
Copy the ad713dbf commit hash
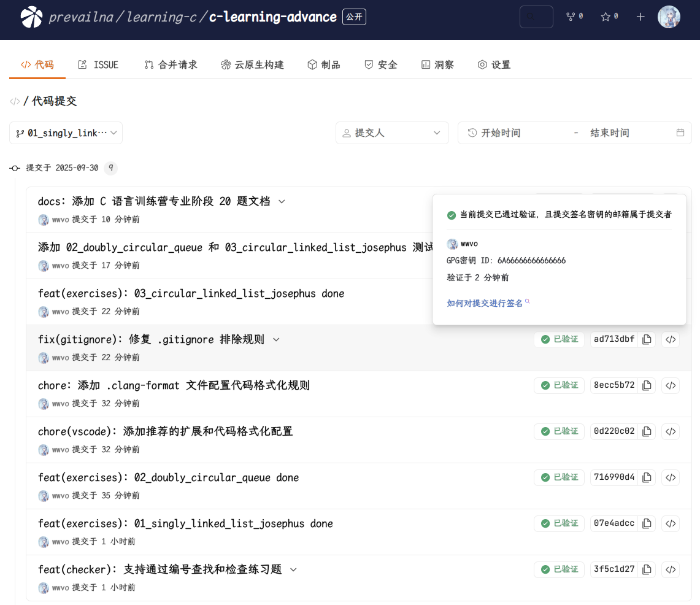[647, 339]
